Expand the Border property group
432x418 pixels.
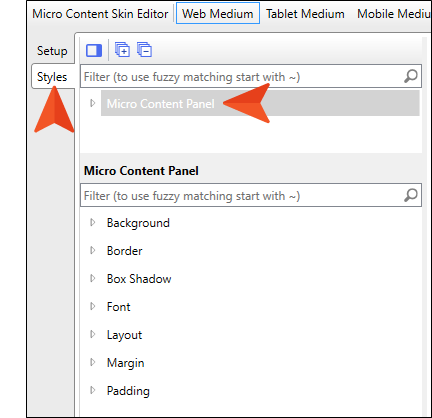coord(93,250)
